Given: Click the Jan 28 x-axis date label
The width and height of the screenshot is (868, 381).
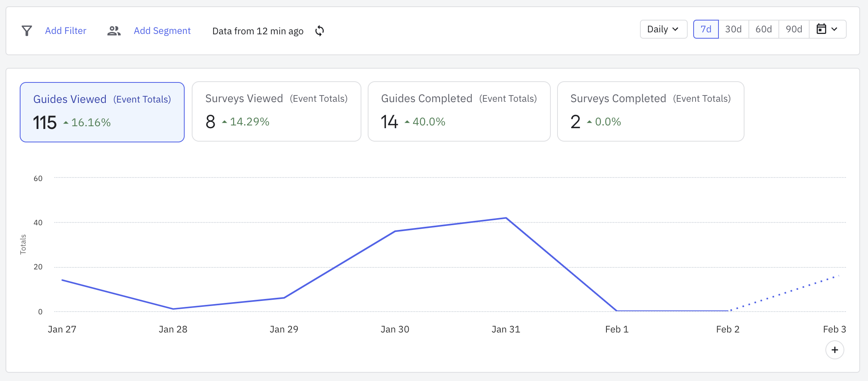Looking at the screenshot, I should (173, 329).
